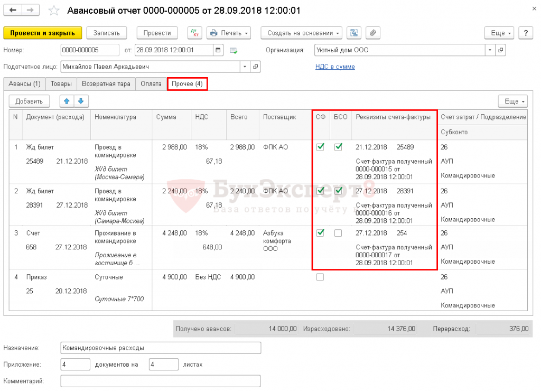541x392 pixels.
Task: Toggle БСО checkbox for Жд билет 25489
Action: (x=338, y=147)
